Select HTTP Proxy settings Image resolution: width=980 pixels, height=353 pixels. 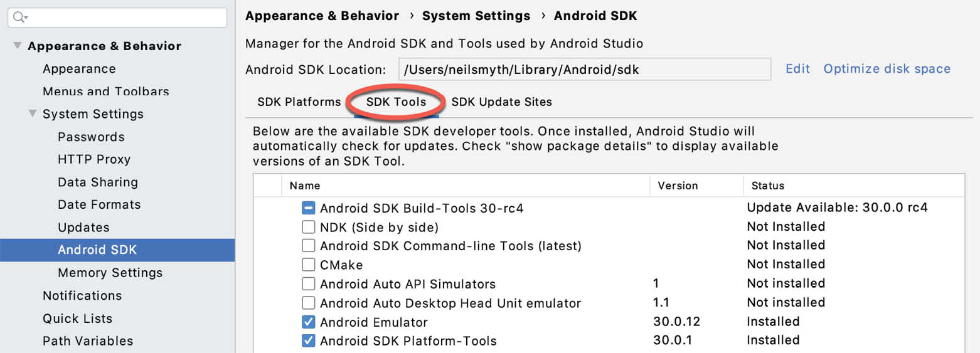94,159
